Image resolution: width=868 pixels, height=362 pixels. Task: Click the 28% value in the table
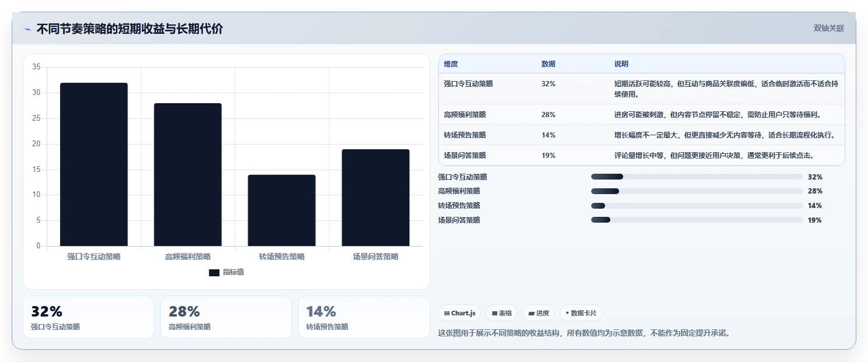tap(549, 115)
